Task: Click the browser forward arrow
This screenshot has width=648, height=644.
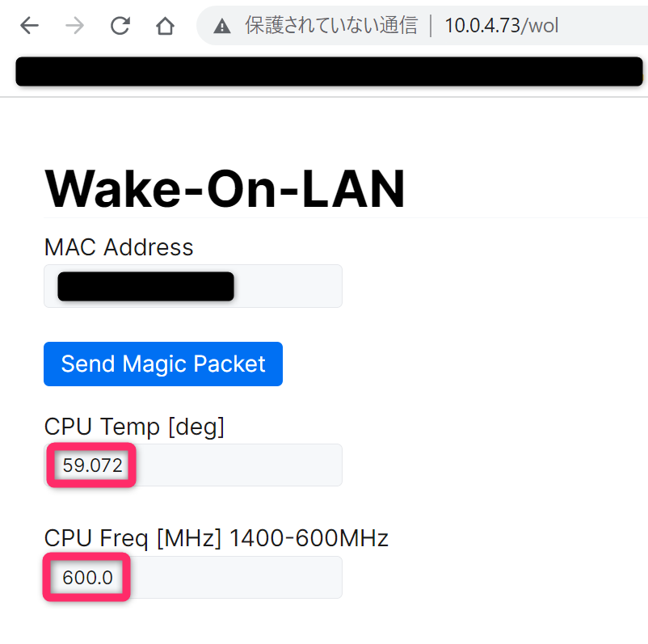Action: pyautogui.click(x=74, y=26)
